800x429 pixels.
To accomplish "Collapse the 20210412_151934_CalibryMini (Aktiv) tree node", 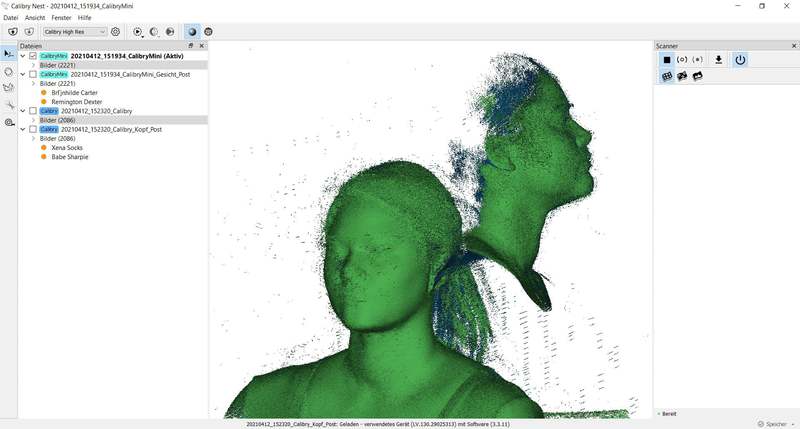I will 23,56.
